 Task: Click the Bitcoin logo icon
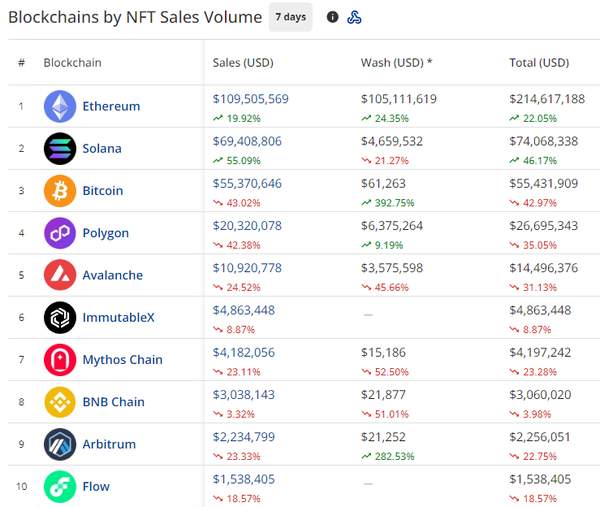click(60, 191)
